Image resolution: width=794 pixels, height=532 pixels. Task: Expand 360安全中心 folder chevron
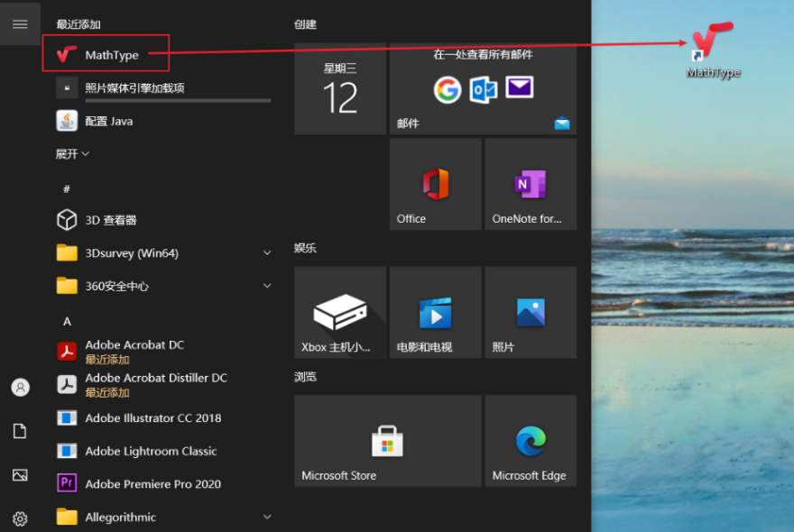pos(267,286)
